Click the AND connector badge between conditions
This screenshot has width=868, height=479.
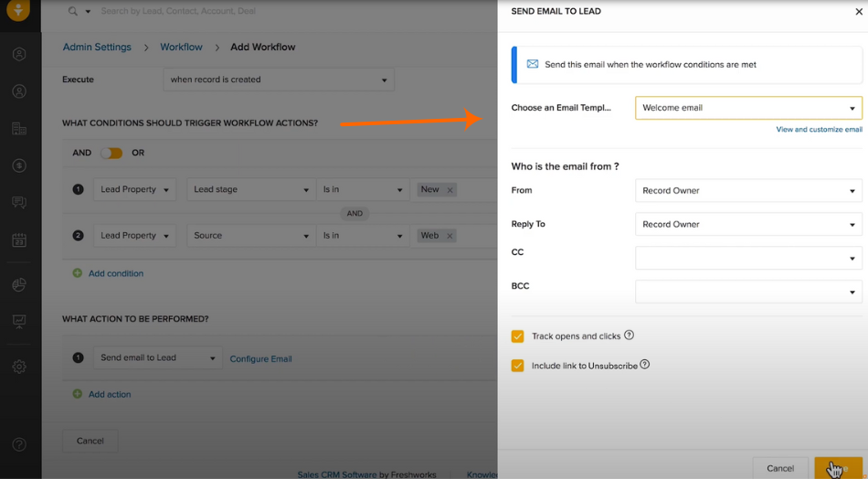point(355,213)
